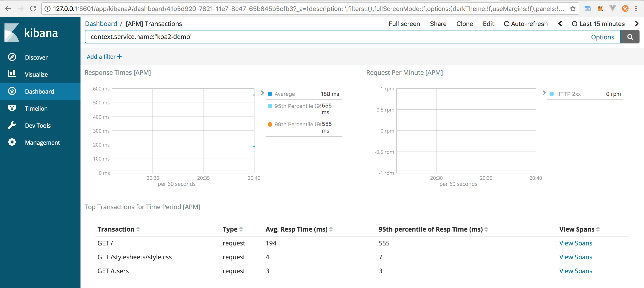
Task: Open View Spans for GET /users
Action: pyautogui.click(x=576, y=271)
